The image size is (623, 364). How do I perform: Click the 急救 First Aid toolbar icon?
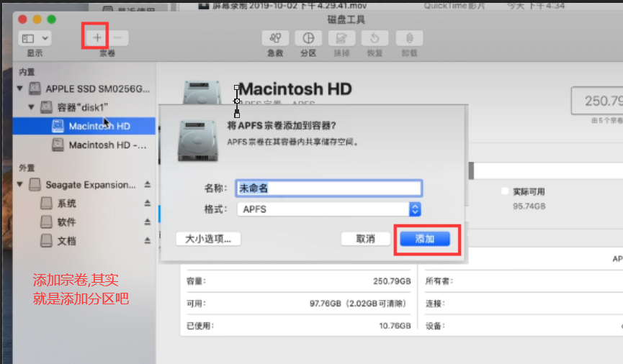275,38
